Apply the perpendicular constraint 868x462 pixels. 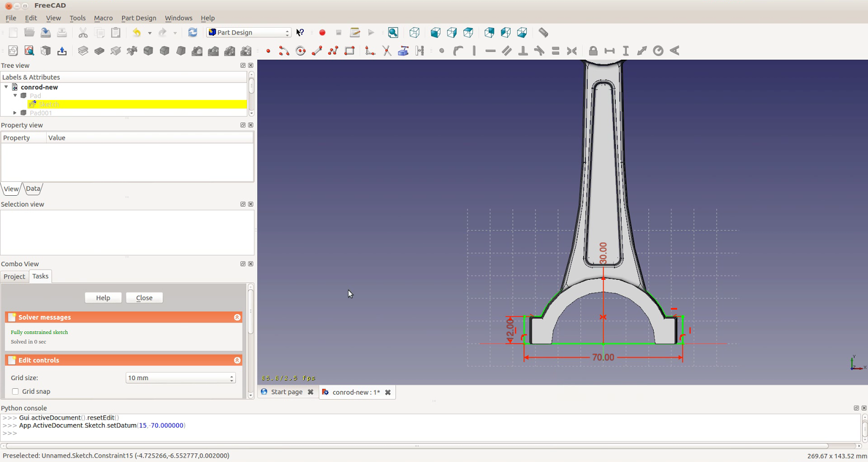(x=523, y=51)
